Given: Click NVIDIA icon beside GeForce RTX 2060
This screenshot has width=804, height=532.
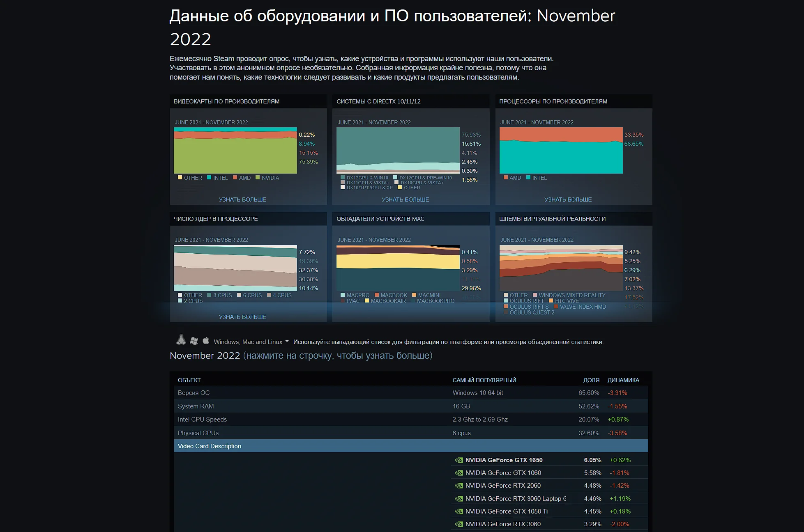Looking at the screenshot, I should click(459, 486).
